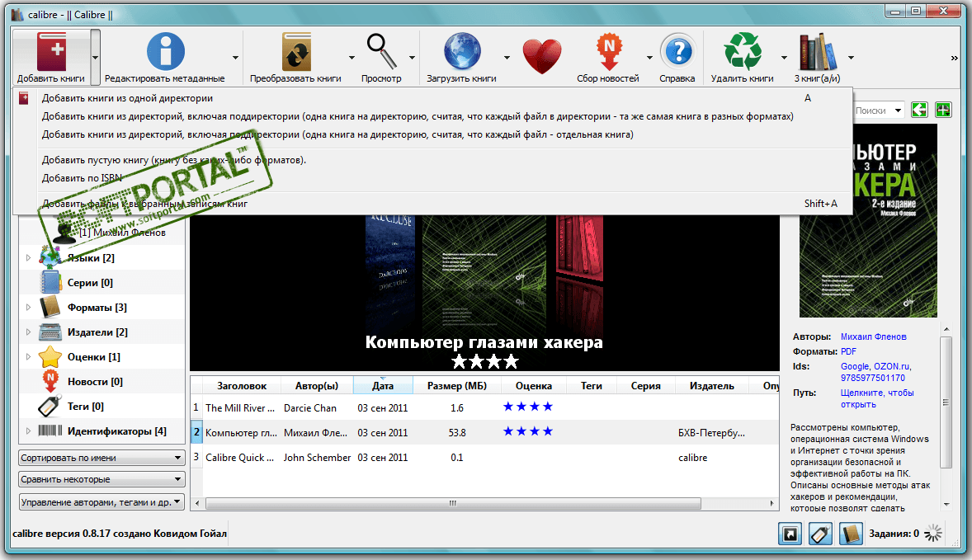Viewport: 972px width, 560px height.
Task: Show more toolbar items chevron
Action: tap(954, 58)
